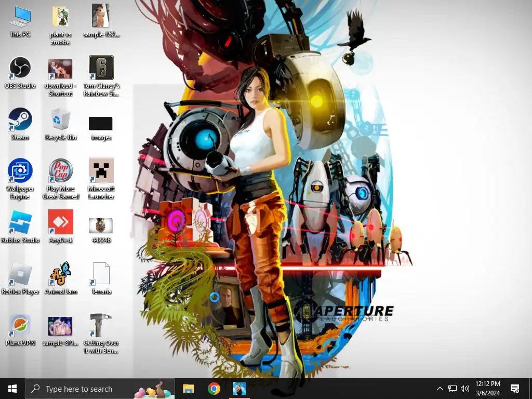Open network status tray icon
Image resolution: width=532 pixels, height=399 pixels.
pos(453,389)
